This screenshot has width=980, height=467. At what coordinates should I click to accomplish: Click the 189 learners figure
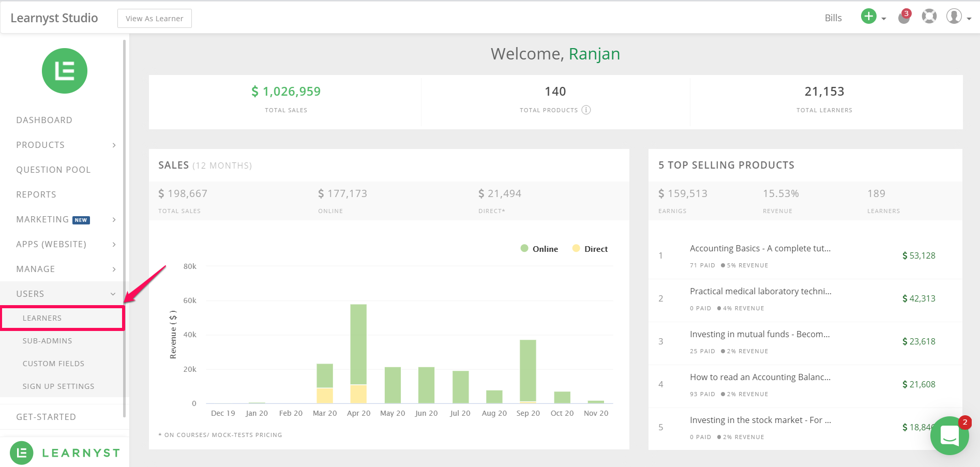(x=877, y=193)
